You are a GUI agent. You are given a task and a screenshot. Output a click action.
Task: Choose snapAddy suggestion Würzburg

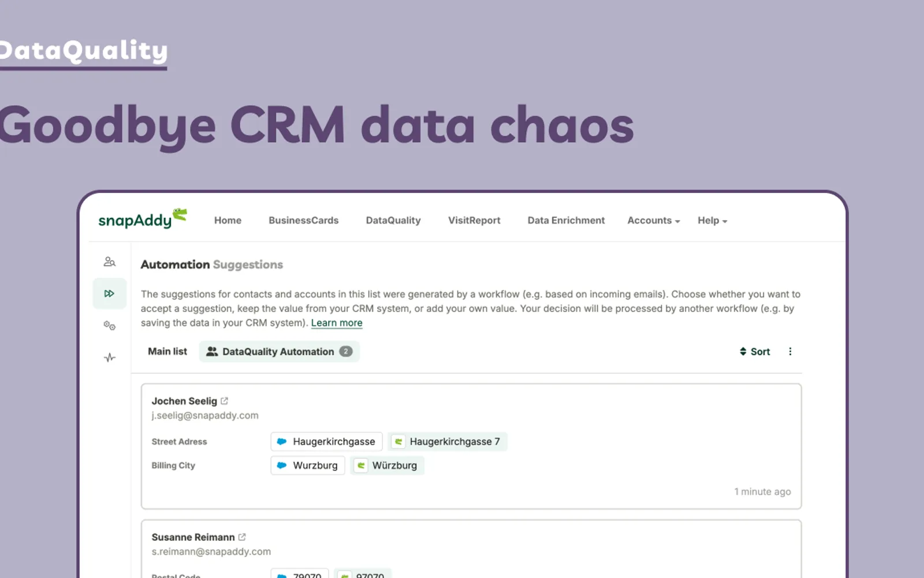[x=387, y=465]
